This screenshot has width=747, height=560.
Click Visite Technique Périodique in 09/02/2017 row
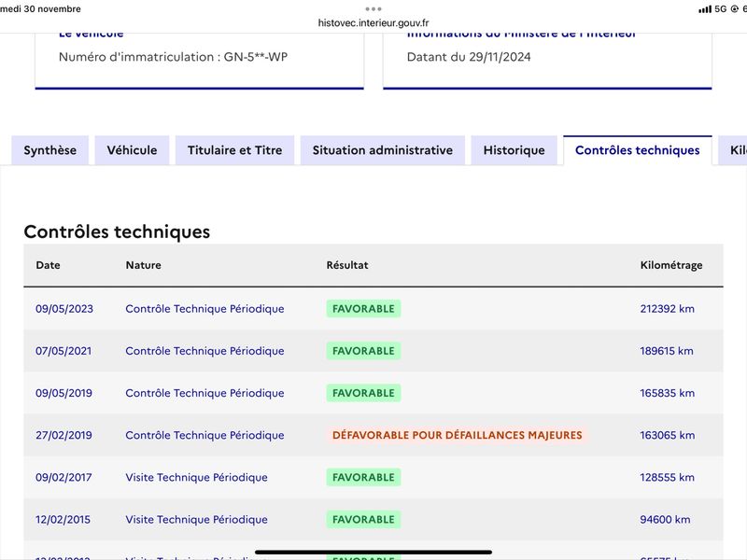pos(196,477)
